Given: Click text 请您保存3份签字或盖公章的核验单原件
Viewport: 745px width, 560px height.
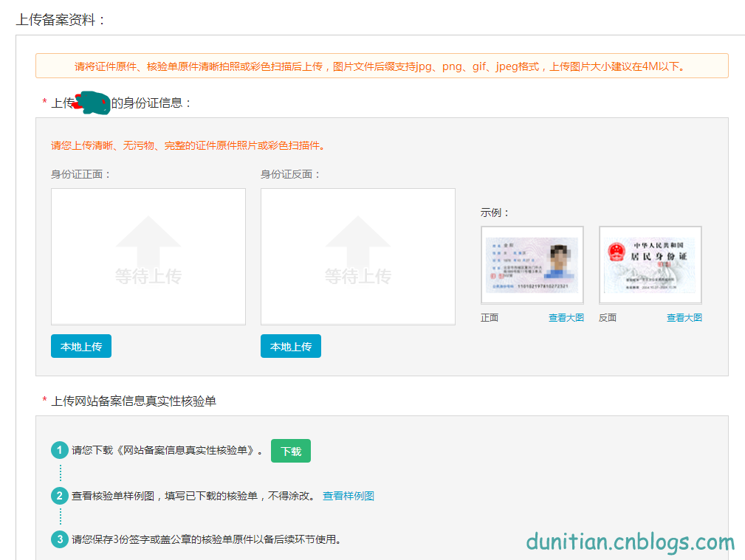Looking at the screenshot, I should [x=206, y=539].
